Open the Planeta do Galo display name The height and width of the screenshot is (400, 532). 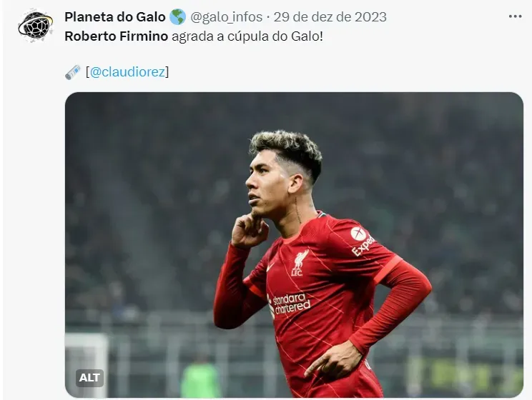tap(115, 17)
